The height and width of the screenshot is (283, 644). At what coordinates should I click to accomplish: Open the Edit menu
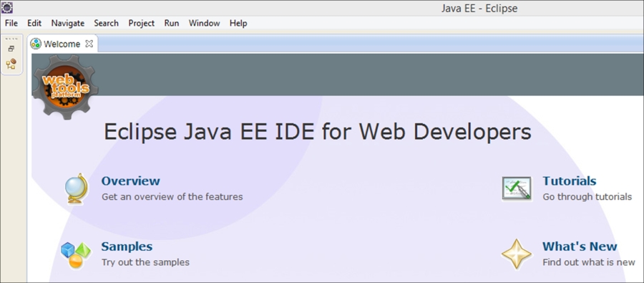tap(34, 23)
